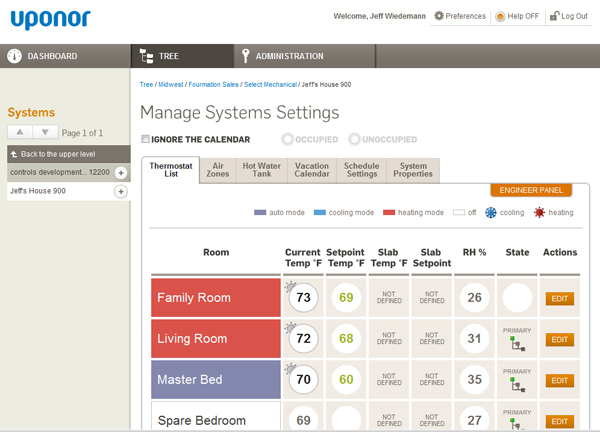Open the Engineer Panel
This screenshot has height=432, width=600.
click(531, 190)
